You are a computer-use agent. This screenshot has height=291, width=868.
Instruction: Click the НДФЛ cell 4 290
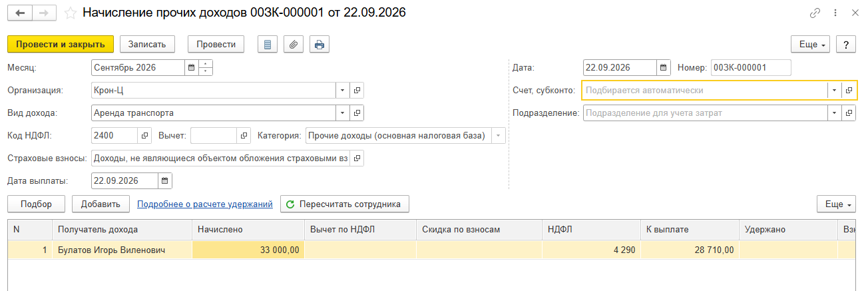pyautogui.click(x=591, y=250)
